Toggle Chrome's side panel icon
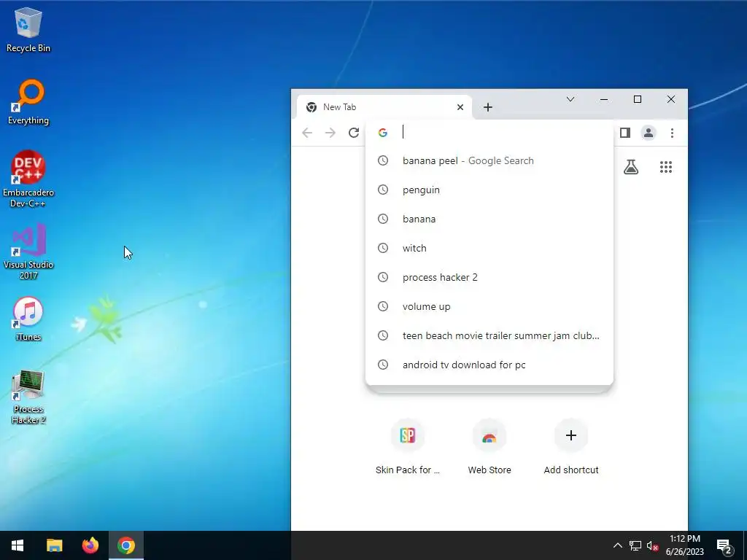The height and width of the screenshot is (560, 747). click(625, 133)
